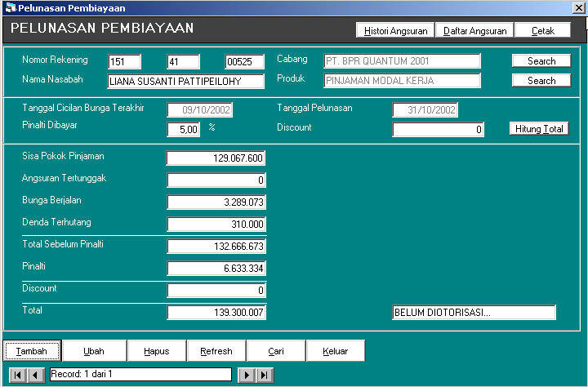Click Tanggal Cicilan Bunga Terakhir date field
Screen dimensions: 588x387
pos(199,109)
